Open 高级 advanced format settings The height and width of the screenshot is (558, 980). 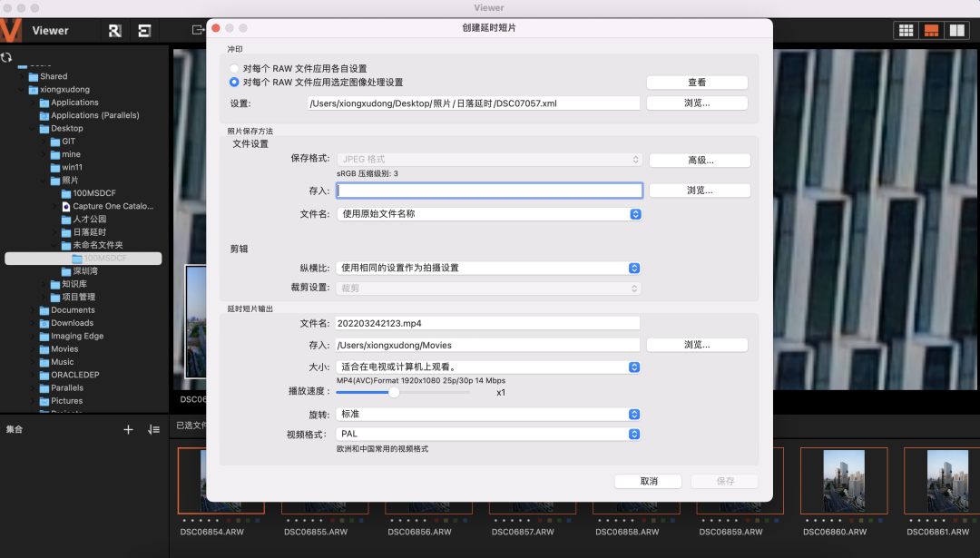point(700,161)
